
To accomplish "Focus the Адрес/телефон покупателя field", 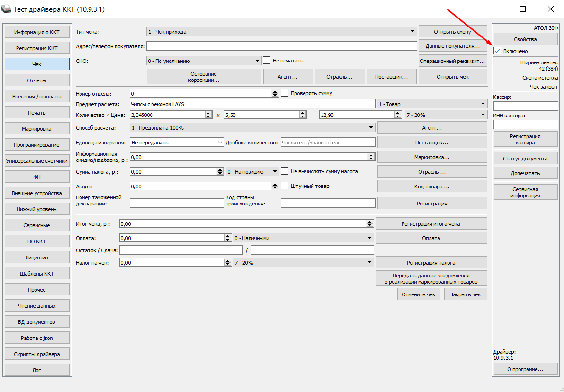I will pos(281,46).
